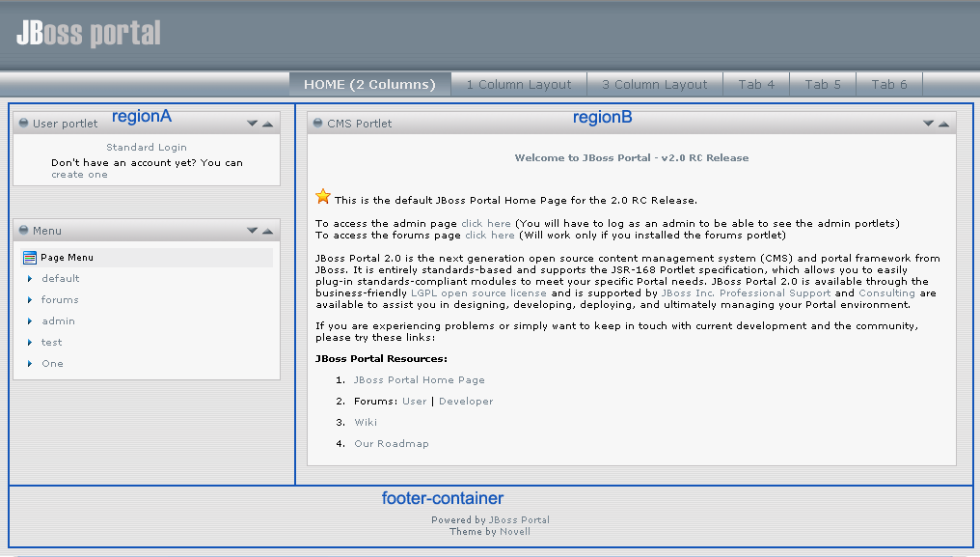Screen dimensions: 980x557
Task: Click the JBoss portal logo
Action: tap(88, 34)
